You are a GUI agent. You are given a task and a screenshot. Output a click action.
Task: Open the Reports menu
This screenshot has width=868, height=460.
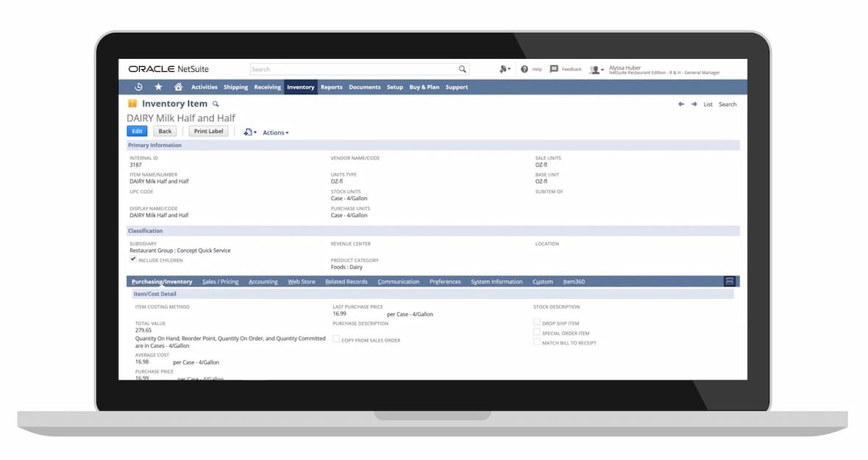pyautogui.click(x=332, y=87)
